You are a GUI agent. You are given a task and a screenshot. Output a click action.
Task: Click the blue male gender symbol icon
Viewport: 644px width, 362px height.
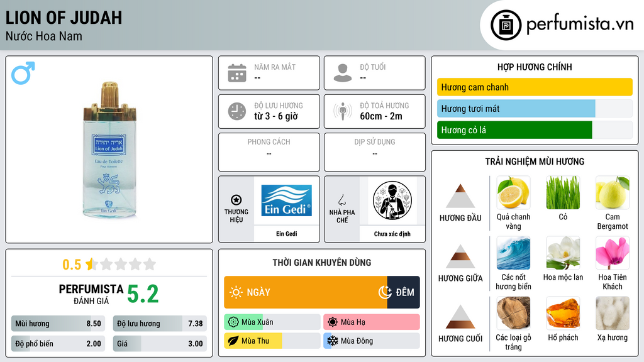23,73
